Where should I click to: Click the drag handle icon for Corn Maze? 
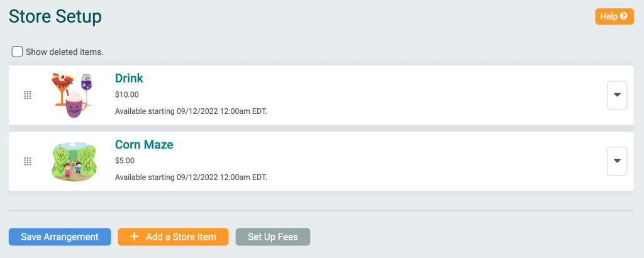pos(28,162)
